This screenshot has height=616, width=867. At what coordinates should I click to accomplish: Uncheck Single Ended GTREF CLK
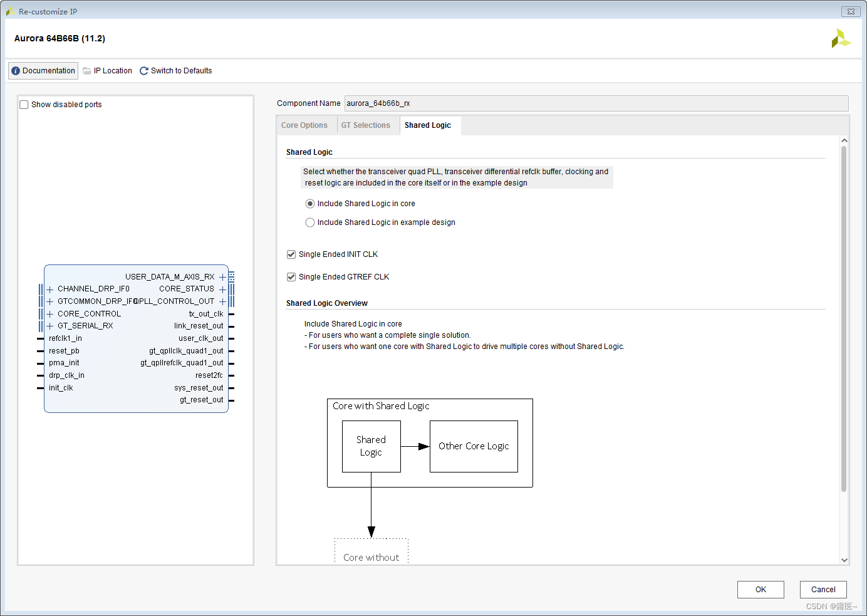pos(291,277)
